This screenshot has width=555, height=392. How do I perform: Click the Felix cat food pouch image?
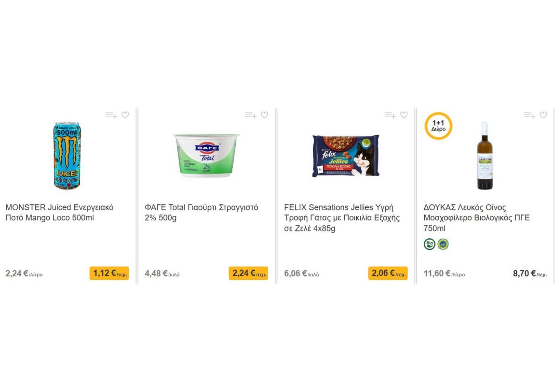pos(346,156)
